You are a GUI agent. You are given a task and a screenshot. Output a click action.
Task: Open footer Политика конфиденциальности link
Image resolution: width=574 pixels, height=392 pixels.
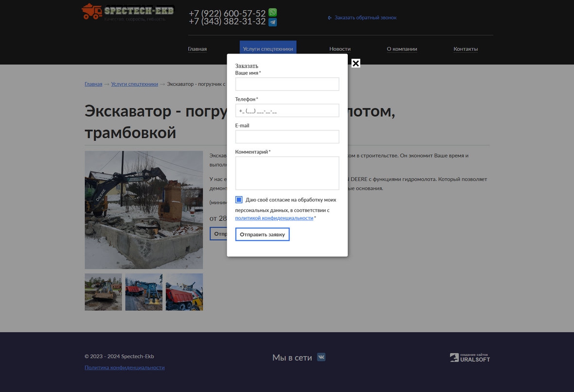click(125, 368)
